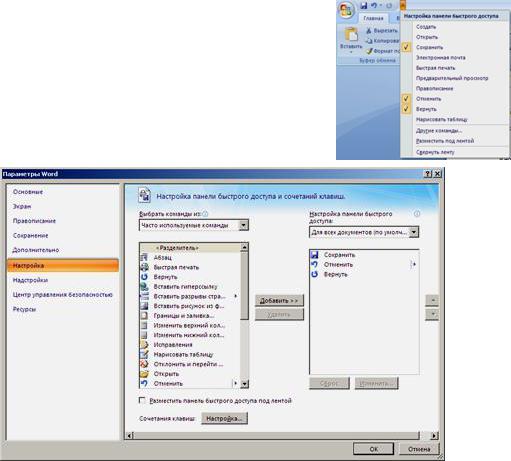Select Вставить рисунок из файла icon
This screenshot has height=461, width=511.
click(144, 306)
